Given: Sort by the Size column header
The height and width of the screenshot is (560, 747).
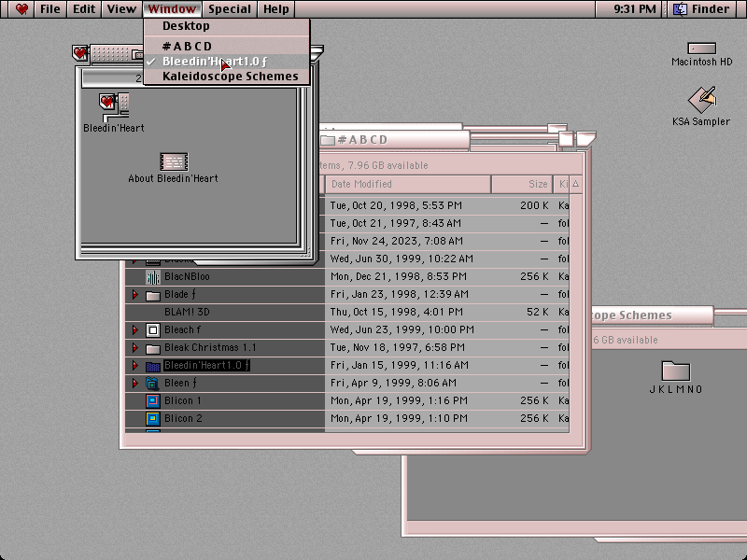Looking at the screenshot, I should (522, 184).
